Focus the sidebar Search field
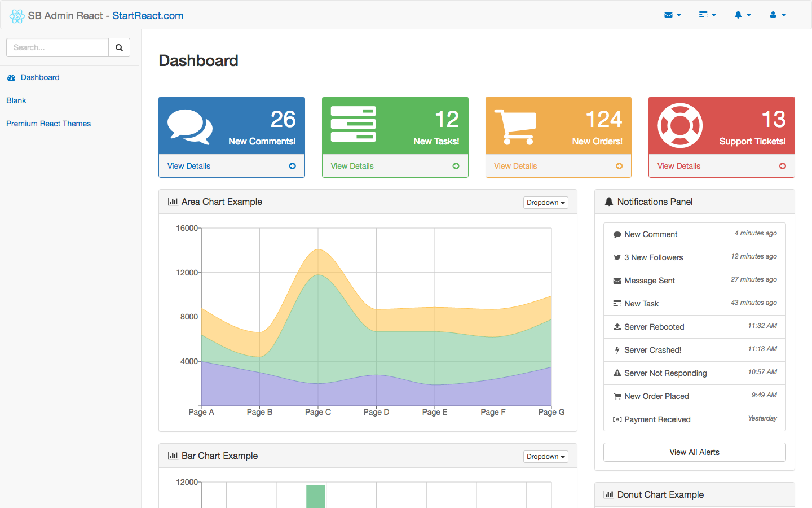Image resolution: width=812 pixels, height=508 pixels. [58, 47]
